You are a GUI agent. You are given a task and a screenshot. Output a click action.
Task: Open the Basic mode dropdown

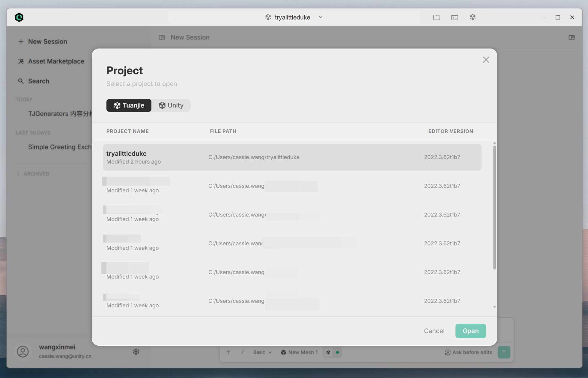(262, 352)
